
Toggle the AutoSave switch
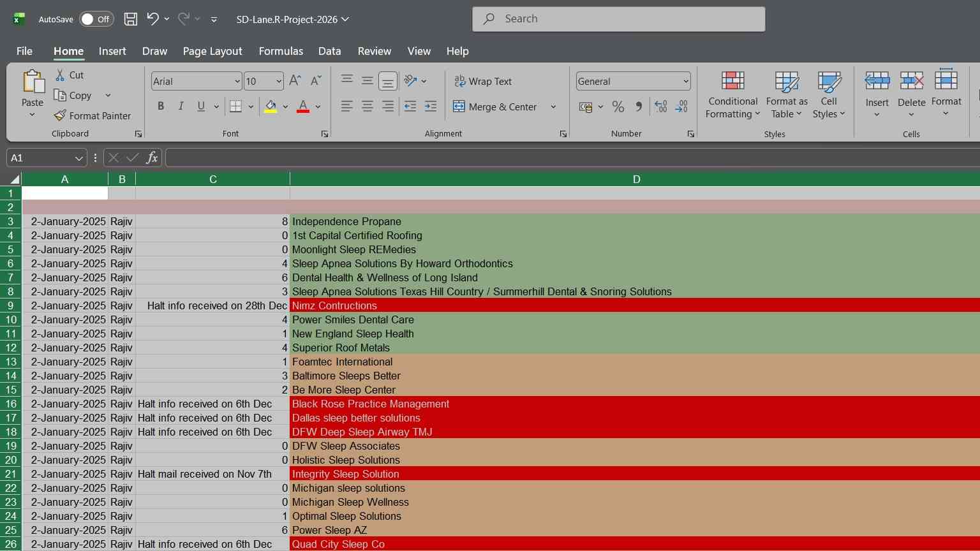tap(96, 19)
